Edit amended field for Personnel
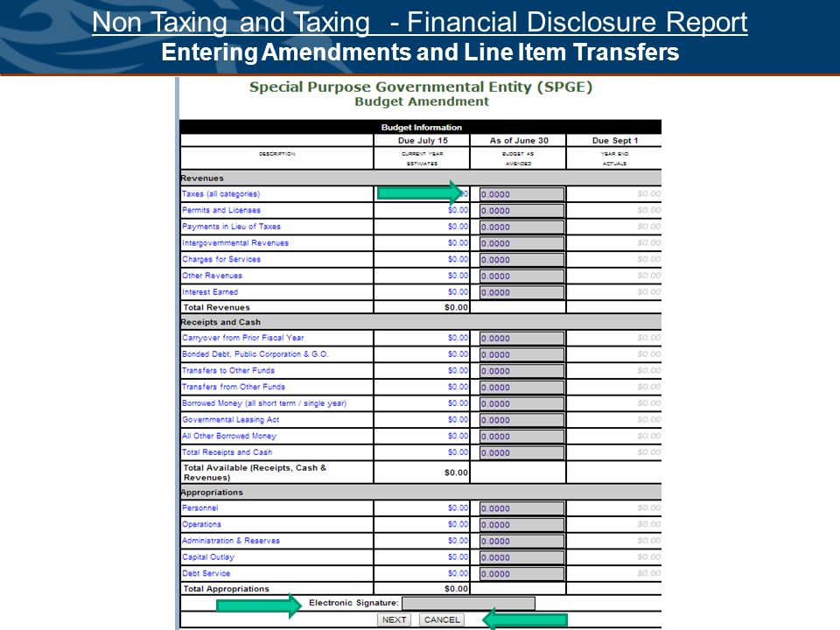Image resolution: width=840 pixels, height=630 pixels. [x=521, y=508]
